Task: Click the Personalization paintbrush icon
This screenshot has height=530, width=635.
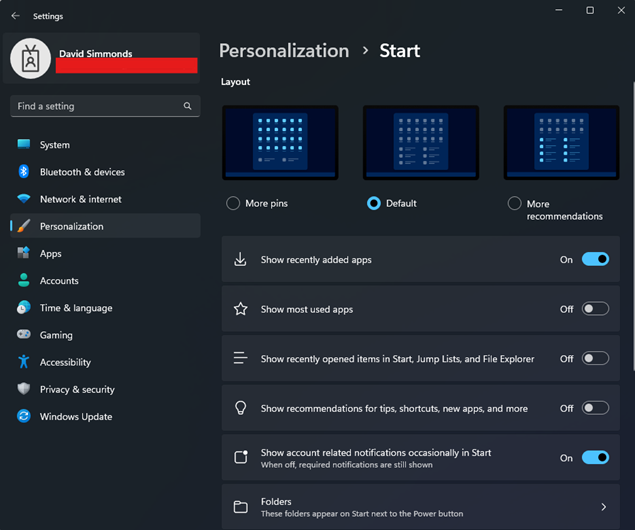Action: pyautogui.click(x=23, y=226)
